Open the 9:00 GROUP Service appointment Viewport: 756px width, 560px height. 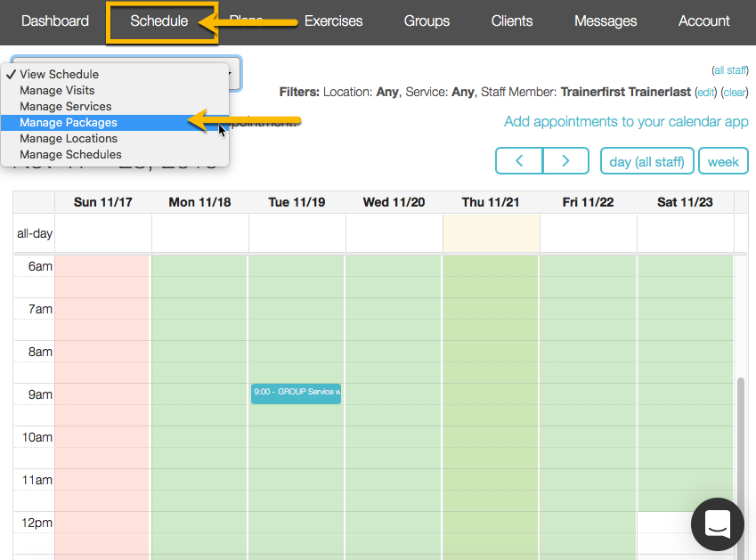(x=296, y=393)
